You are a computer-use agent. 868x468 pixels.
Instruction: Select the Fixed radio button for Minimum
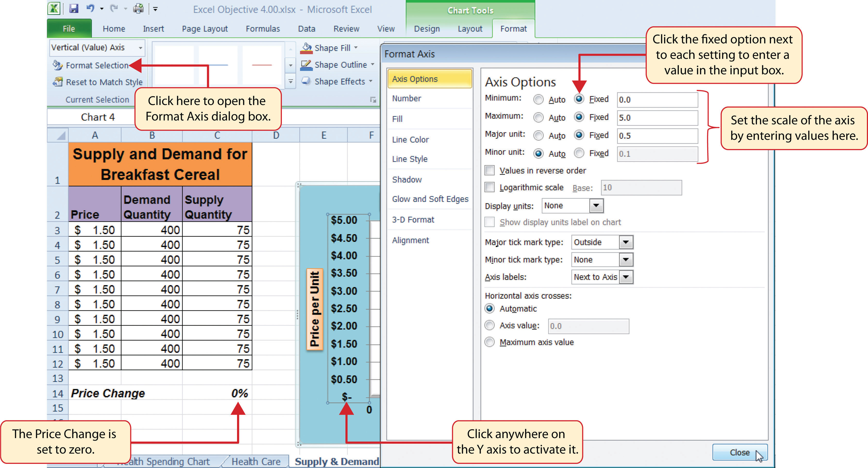coord(579,98)
